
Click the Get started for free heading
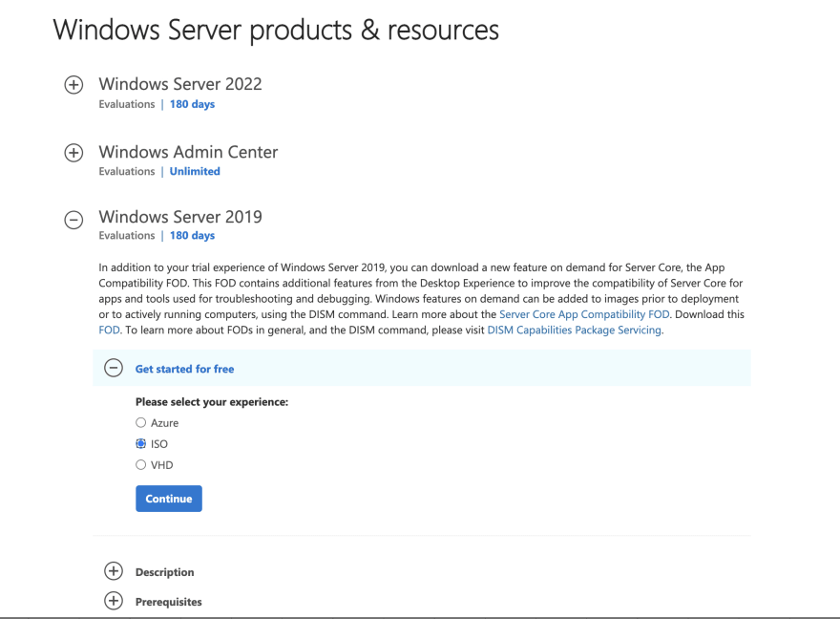pyautogui.click(x=184, y=369)
